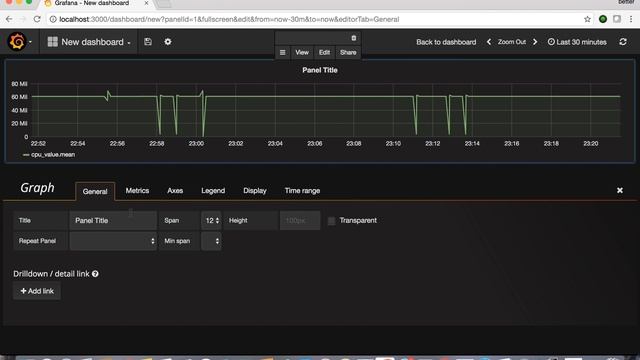640x360 pixels.
Task: Open the Repeat Panel dropdown
Action: 113,241
